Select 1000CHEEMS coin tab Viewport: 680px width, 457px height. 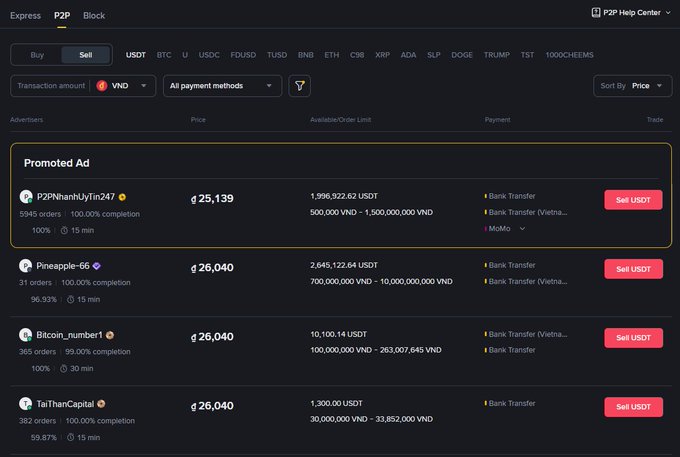[569, 55]
